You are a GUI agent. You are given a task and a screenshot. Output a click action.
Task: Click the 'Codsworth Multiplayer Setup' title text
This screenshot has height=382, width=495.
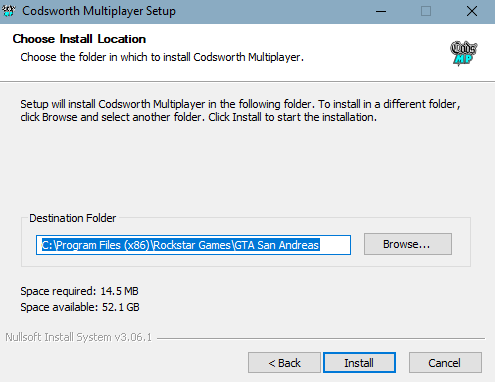pos(99,11)
